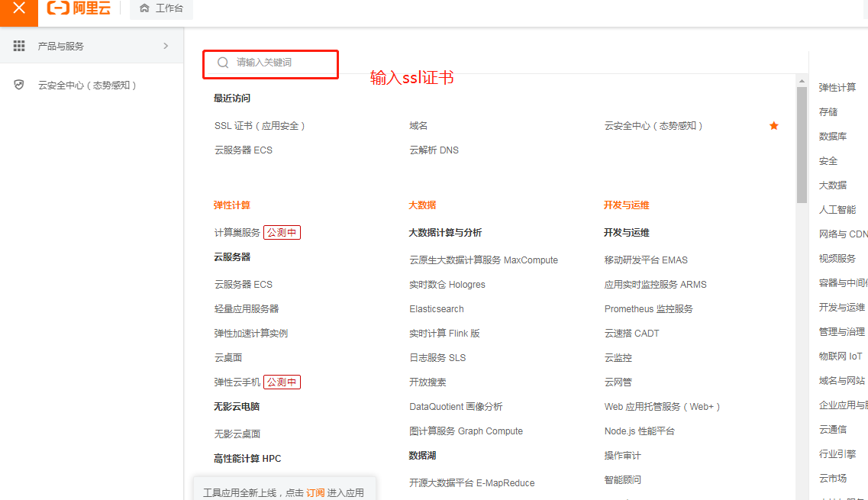The image size is (868, 500).
Task: Jump to 人工智能 category
Action: 837,209
